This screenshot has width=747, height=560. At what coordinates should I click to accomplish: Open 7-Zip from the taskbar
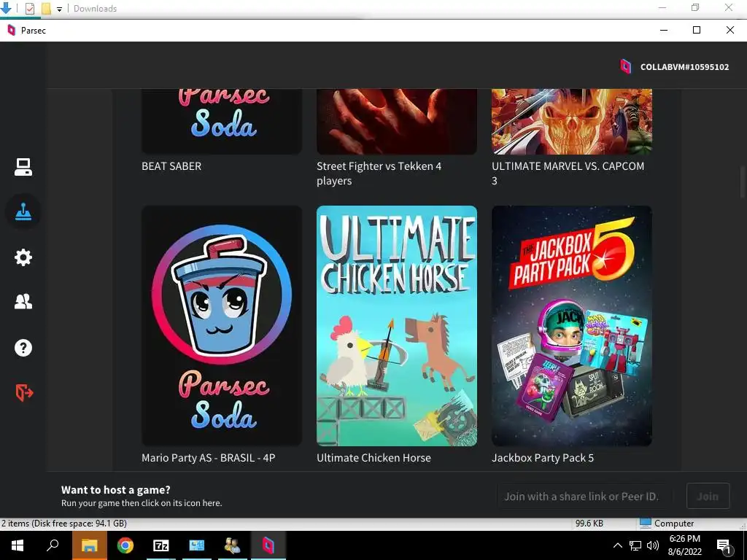pos(161,545)
